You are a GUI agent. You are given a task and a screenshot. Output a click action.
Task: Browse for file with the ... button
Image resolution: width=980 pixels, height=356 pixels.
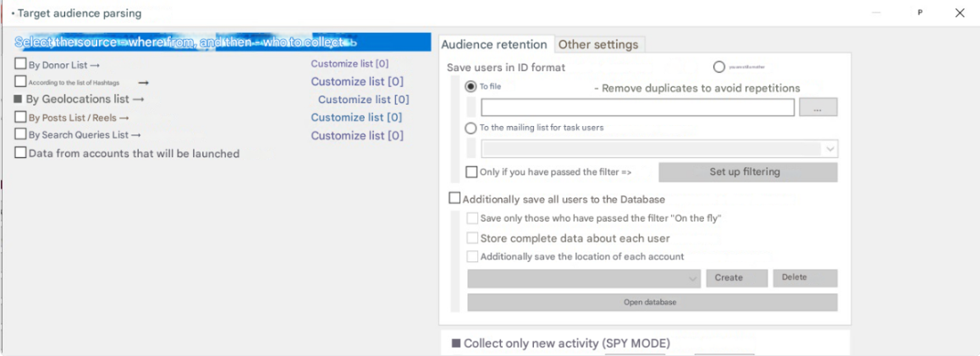click(818, 107)
